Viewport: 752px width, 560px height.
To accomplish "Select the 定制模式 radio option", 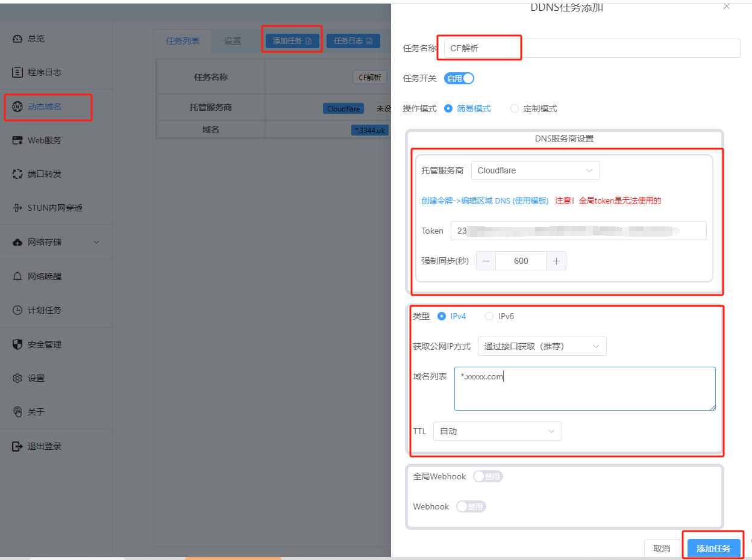I will pos(515,108).
